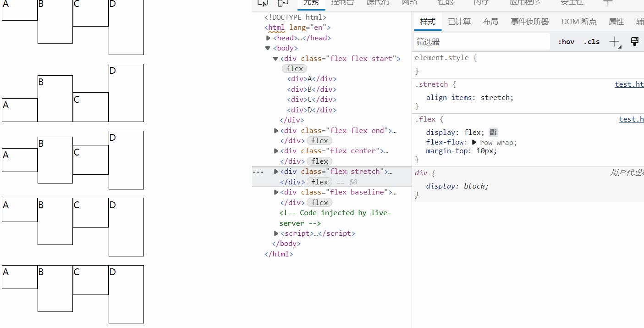Expand the flex-flow shorthand triangle
The width and height of the screenshot is (644, 328).
[474, 143]
